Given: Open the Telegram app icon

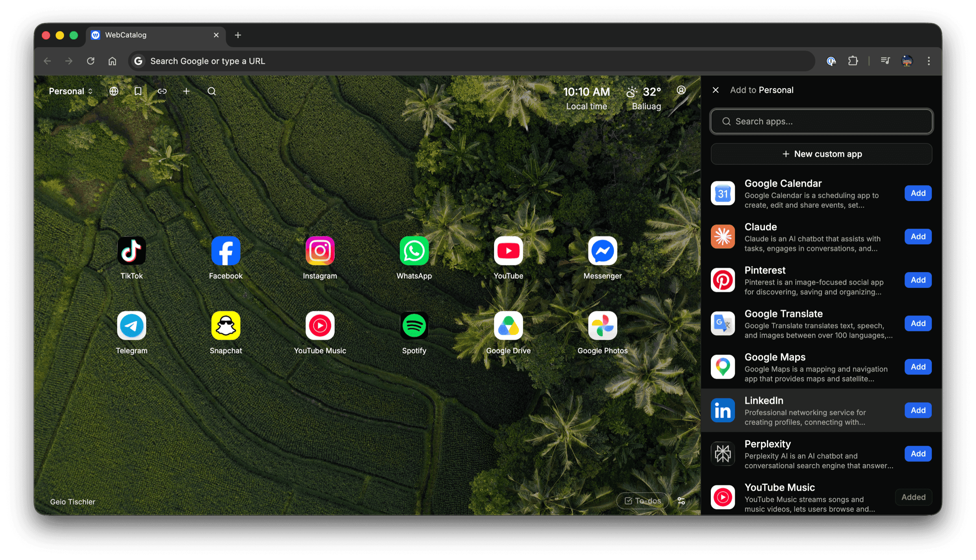Looking at the screenshot, I should pos(131,326).
